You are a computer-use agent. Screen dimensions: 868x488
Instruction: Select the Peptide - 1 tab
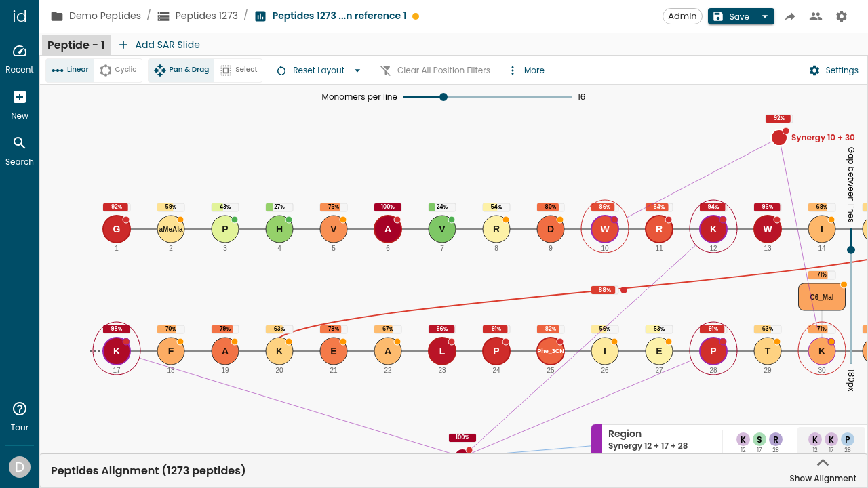(76, 45)
